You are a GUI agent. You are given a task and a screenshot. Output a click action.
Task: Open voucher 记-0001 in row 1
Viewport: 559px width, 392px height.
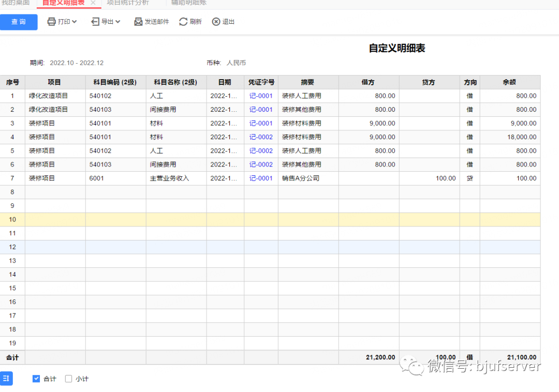click(261, 96)
